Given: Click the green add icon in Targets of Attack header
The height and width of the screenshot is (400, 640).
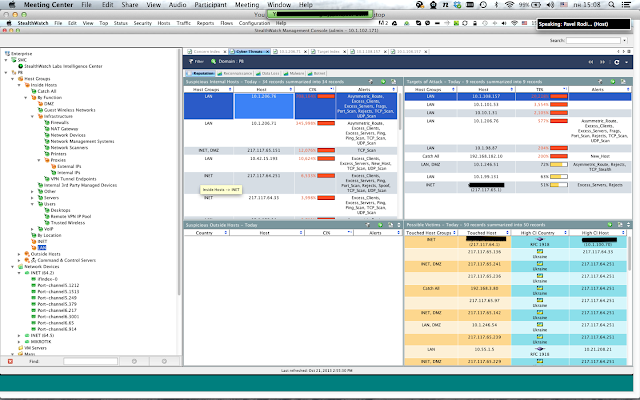Looking at the screenshot, I should [x=613, y=82].
